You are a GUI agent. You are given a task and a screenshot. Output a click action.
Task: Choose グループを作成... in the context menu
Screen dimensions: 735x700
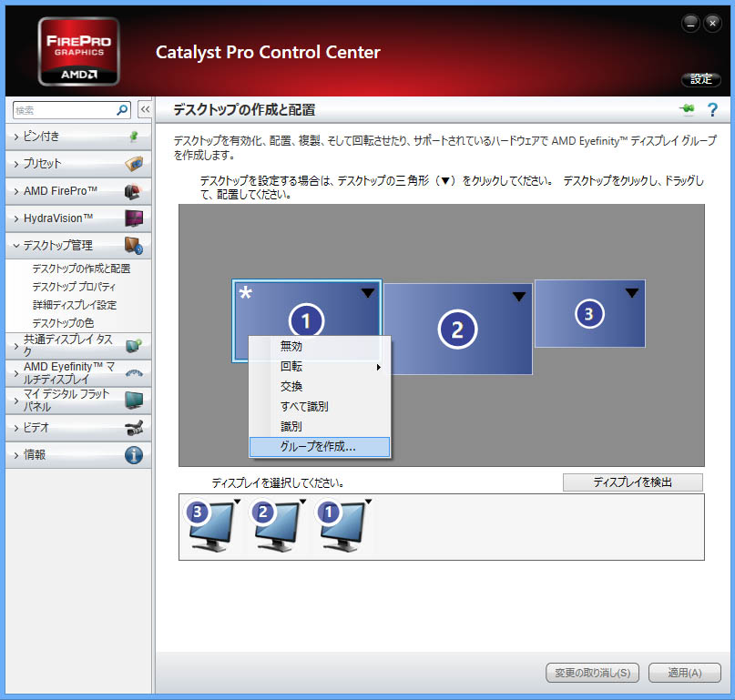tap(320, 447)
